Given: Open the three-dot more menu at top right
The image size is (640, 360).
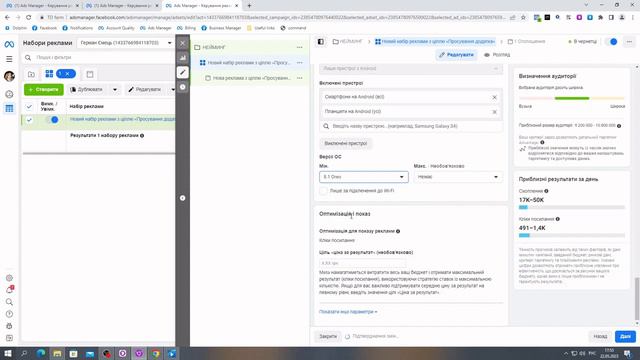Looking at the screenshot, I should (629, 42).
